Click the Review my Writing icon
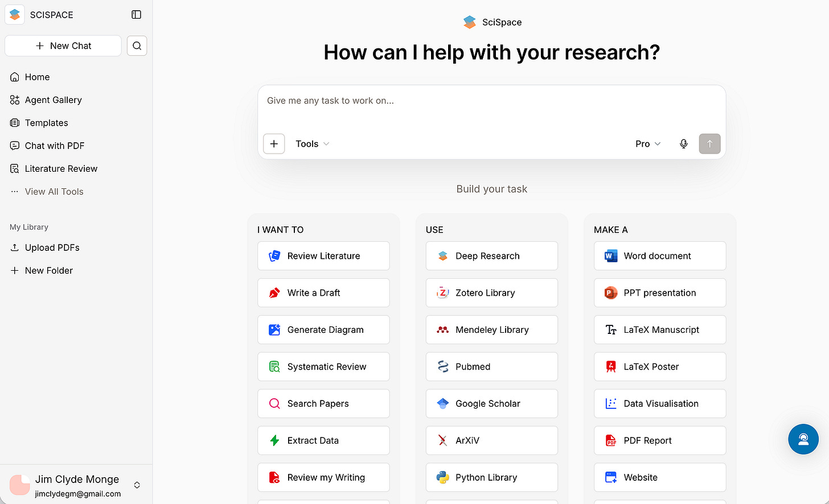 (x=274, y=478)
